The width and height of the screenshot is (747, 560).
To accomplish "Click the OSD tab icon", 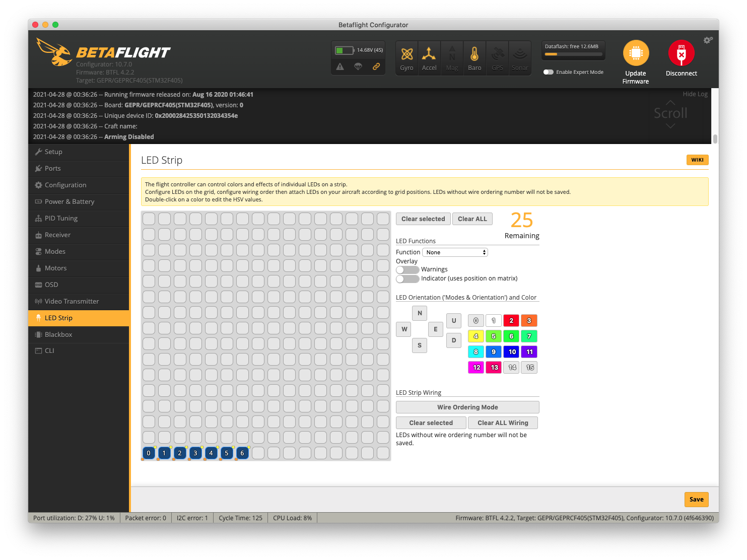I will [38, 285].
